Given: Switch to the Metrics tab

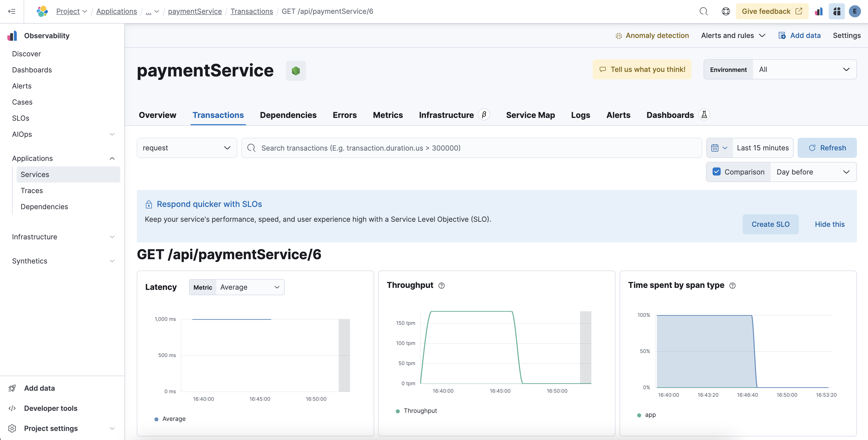Looking at the screenshot, I should coord(387,115).
